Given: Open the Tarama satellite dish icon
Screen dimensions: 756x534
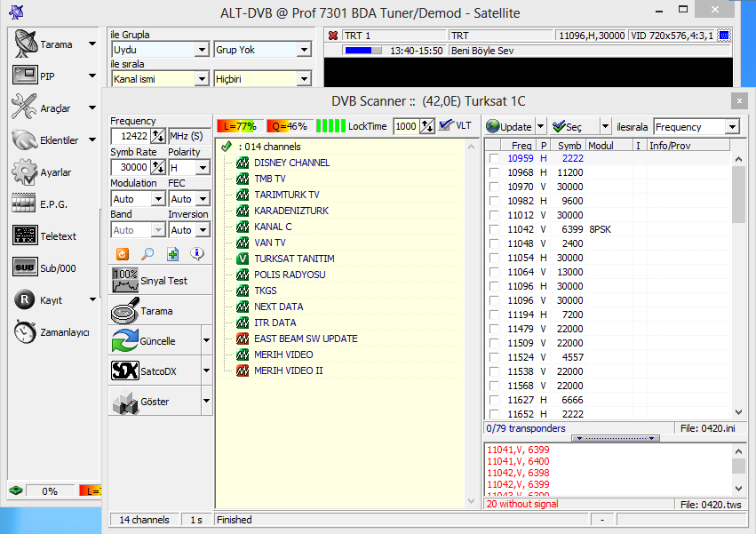Looking at the screenshot, I should (x=26, y=44).
